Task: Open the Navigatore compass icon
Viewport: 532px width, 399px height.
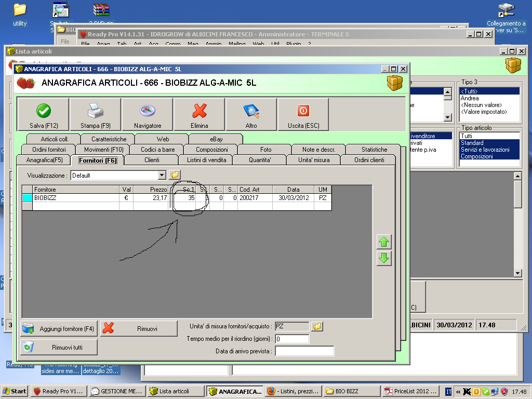Action: [x=148, y=111]
